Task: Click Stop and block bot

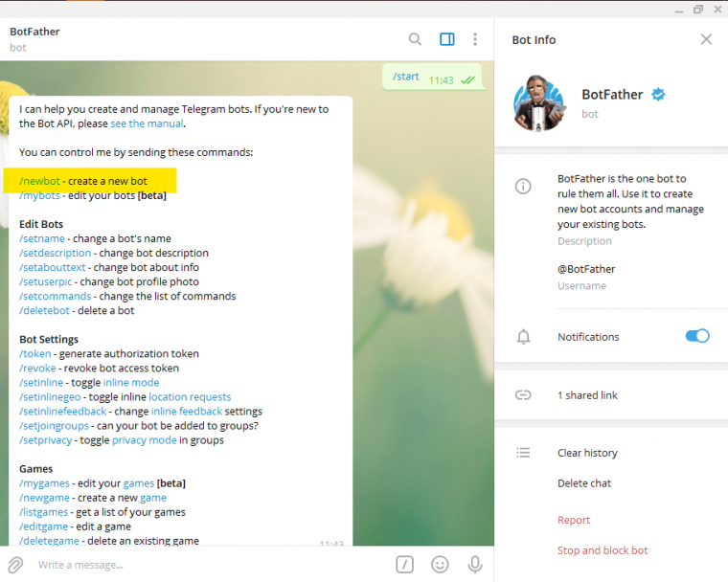Action: [603, 550]
